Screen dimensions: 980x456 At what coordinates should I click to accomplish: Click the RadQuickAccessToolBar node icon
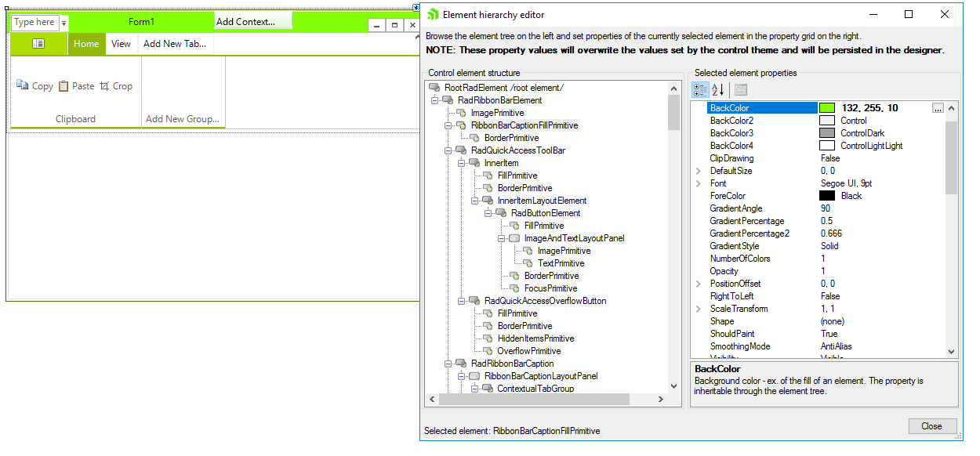coord(461,150)
